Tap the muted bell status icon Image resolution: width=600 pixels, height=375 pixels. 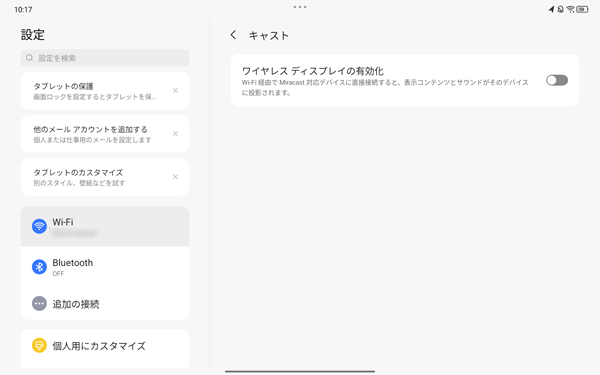pos(561,9)
